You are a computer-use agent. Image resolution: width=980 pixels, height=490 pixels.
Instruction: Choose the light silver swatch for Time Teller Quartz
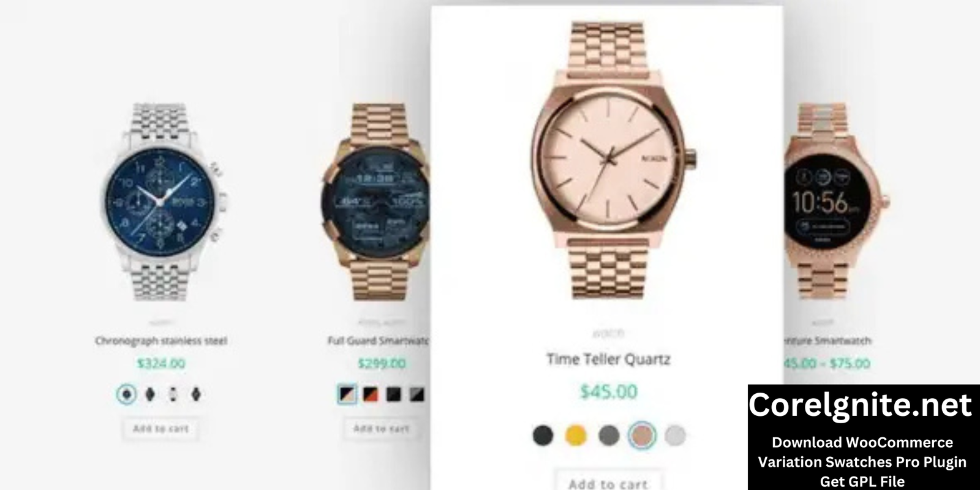pos(675,435)
